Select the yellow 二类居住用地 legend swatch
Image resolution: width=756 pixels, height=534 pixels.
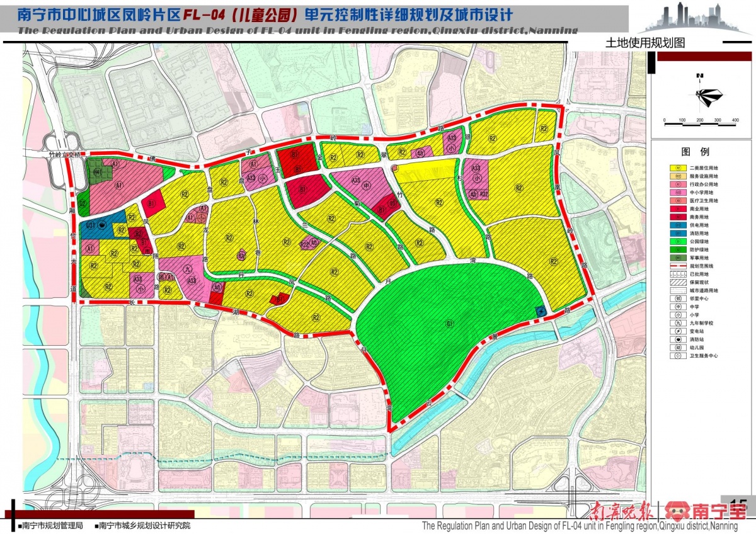tap(677, 168)
